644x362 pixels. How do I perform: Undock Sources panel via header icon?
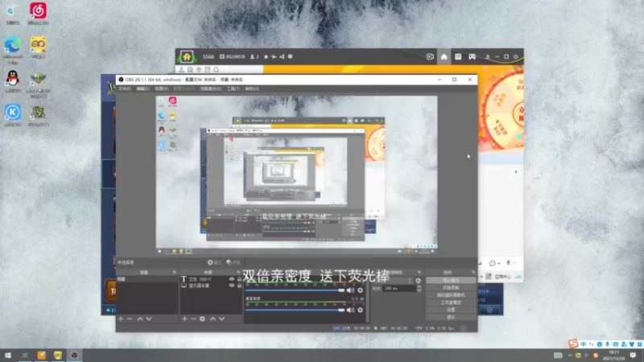pyautogui.click(x=238, y=272)
